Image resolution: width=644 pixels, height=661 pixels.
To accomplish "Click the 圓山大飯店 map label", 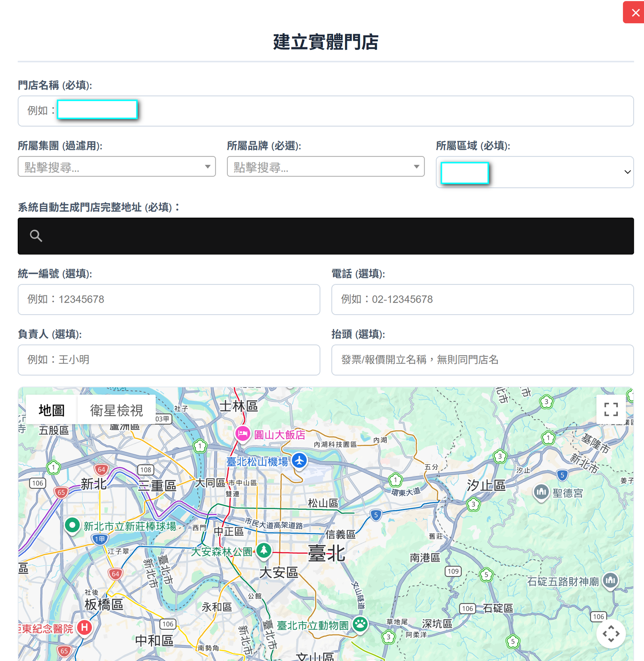I will (280, 435).
